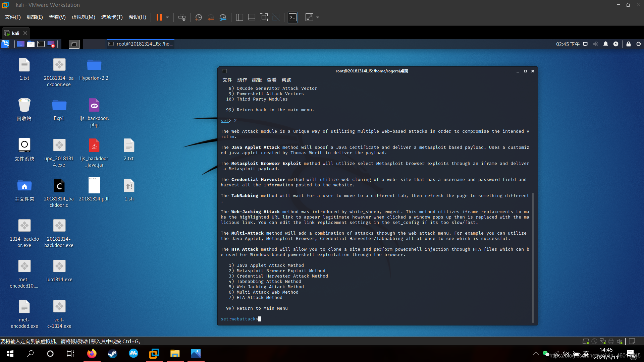The image size is (644, 362).
Task: Open the snapshot manager wrench icon
Action: [x=223, y=17]
